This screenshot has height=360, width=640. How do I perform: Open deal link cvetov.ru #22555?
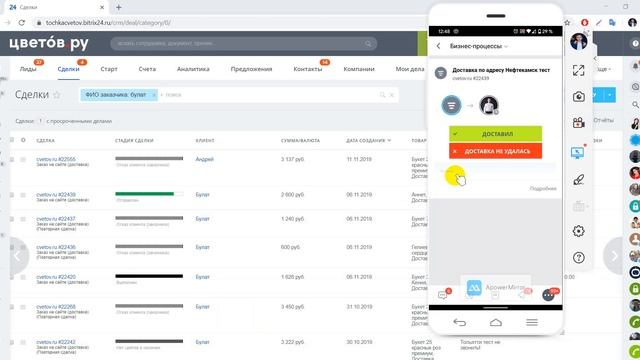pyautogui.click(x=56, y=159)
